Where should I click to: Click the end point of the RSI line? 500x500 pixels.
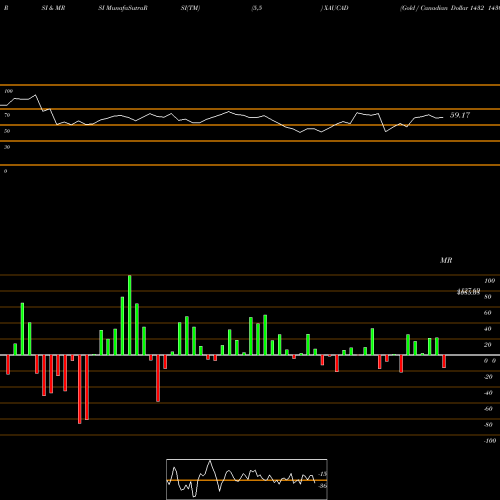point(443,117)
